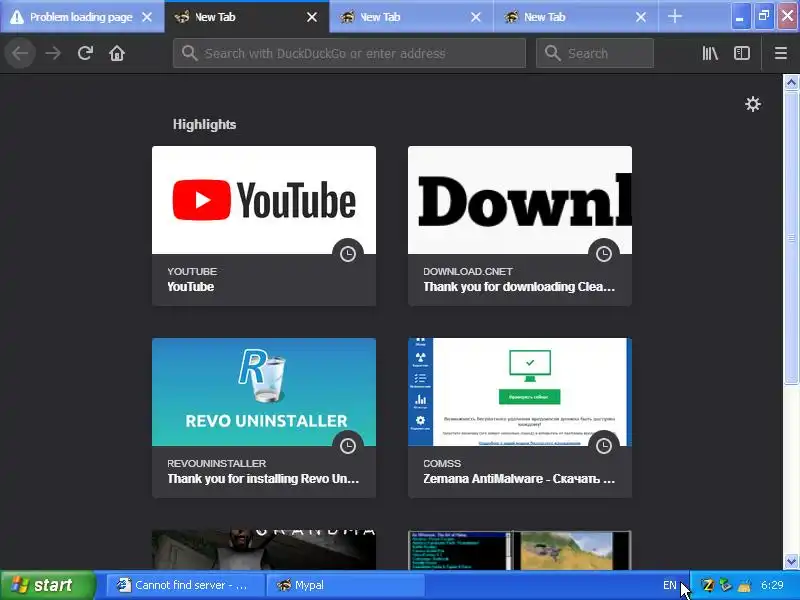Open a new tab with plus button
800x600 pixels.
674,17
